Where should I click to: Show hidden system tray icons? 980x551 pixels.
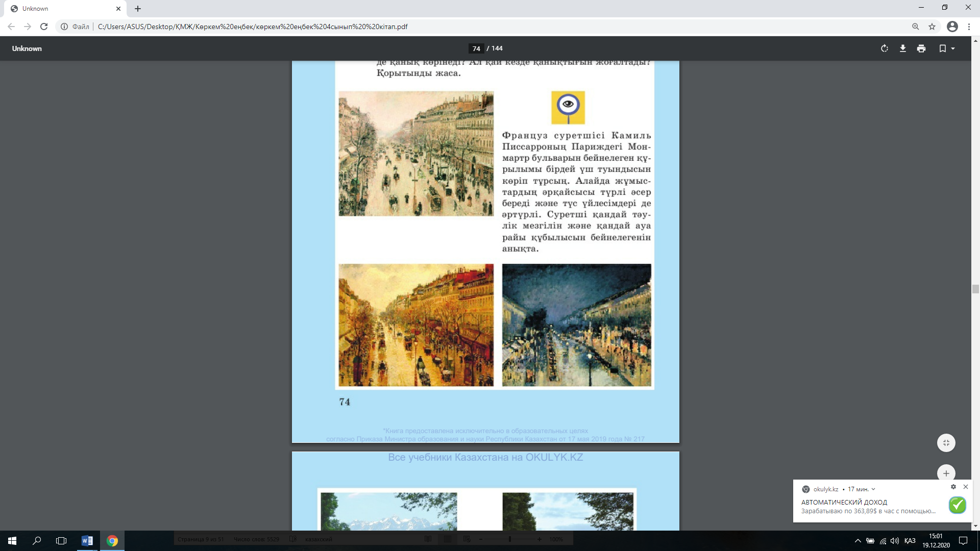pos(857,541)
